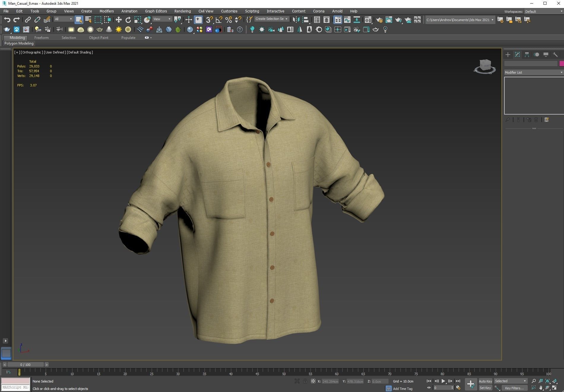Activate the Select and Scale tool
Screen dimensions: 564x392
[137, 20]
